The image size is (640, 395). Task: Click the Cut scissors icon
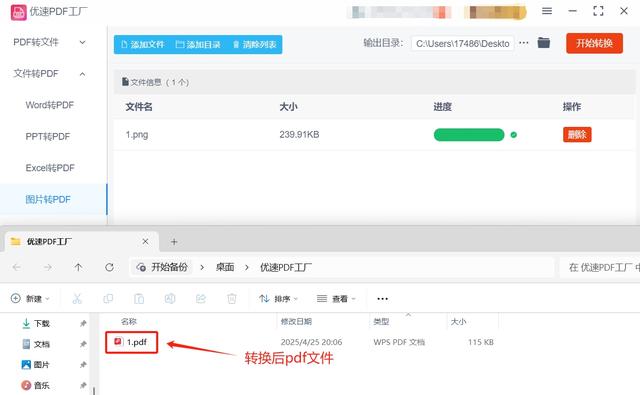coord(77,299)
